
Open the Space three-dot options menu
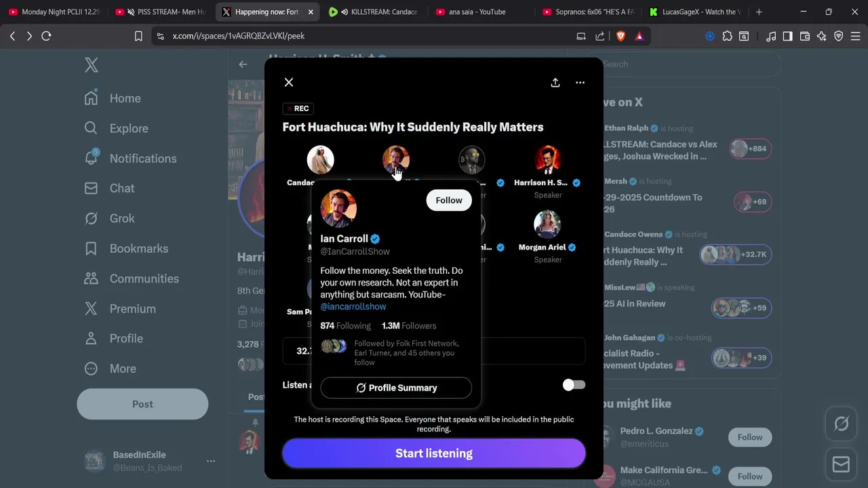[580, 83]
